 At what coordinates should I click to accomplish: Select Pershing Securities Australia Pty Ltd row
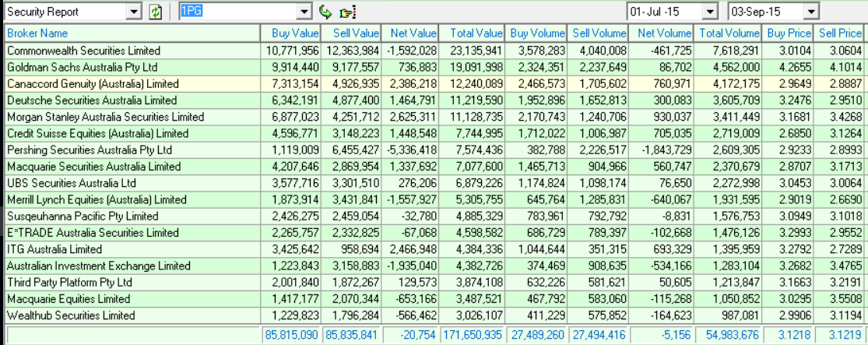pyautogui.click(x=434, y=150)
